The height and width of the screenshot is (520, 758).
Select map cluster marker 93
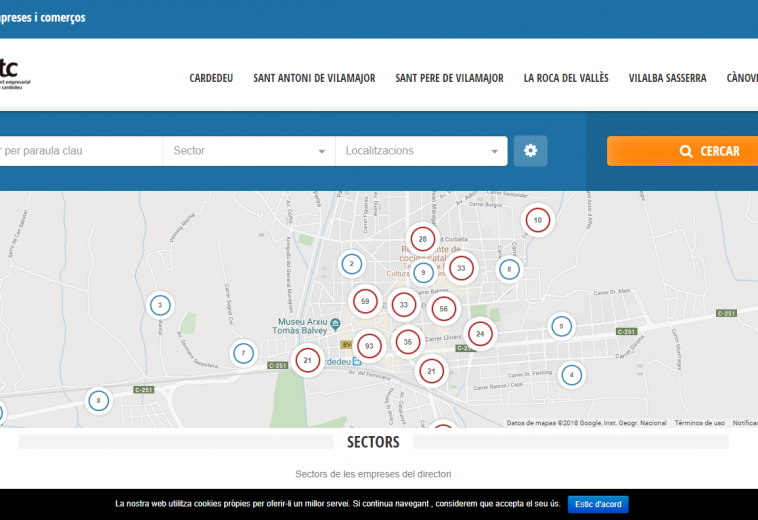tap(369, 346)
